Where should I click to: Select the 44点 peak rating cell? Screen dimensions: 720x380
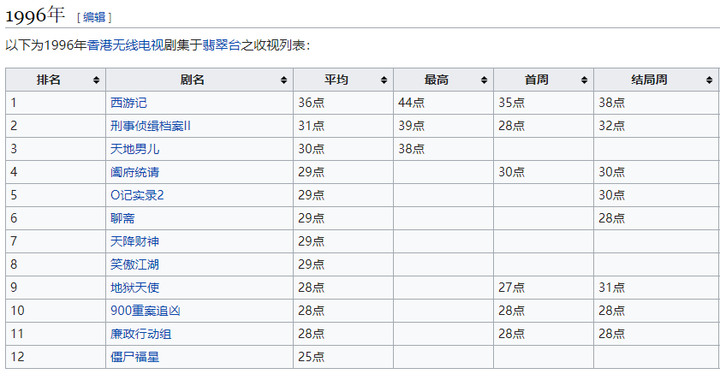444,103
